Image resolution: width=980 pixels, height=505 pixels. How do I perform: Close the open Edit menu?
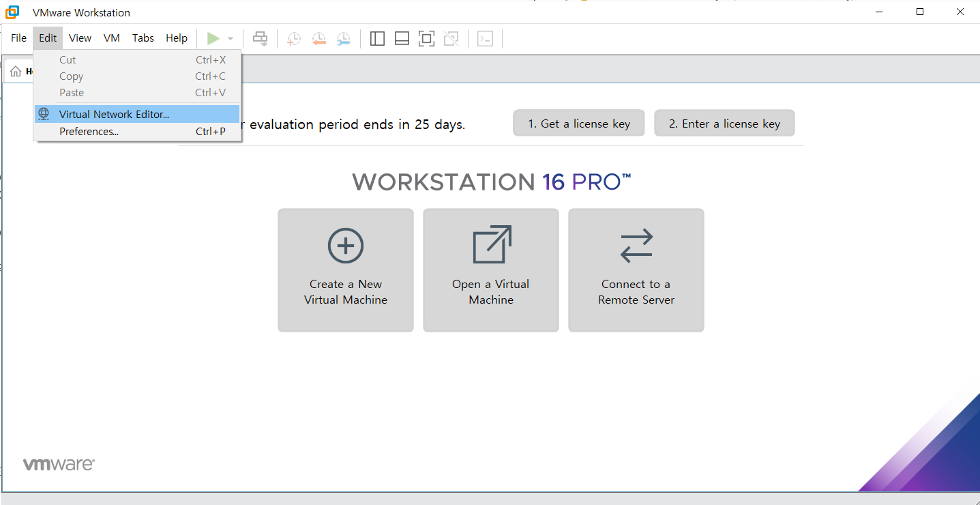(48, 38)
